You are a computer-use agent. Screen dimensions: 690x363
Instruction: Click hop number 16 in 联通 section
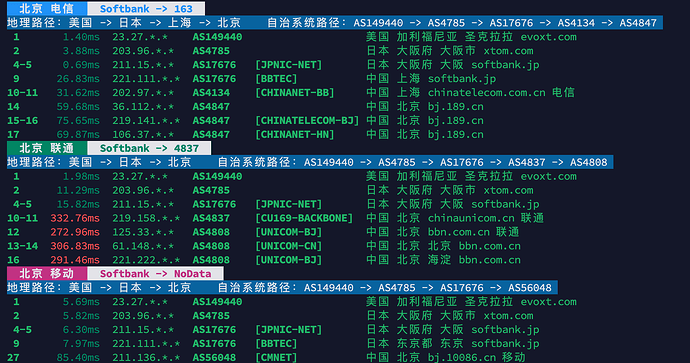(x=13, y=260)
